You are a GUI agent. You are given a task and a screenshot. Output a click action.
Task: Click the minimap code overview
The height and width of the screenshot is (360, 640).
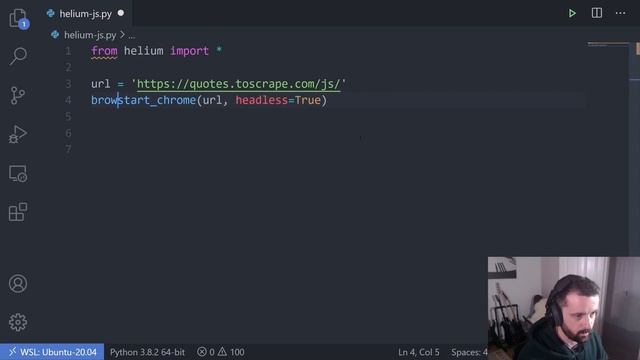(x=608, y=44)
